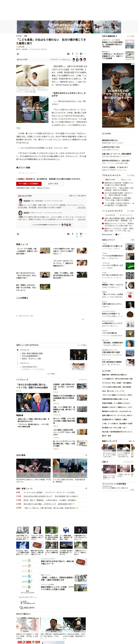Screen dimensions: 138x644
Task: Share to X from the top share bar
Action: (77, 54)
